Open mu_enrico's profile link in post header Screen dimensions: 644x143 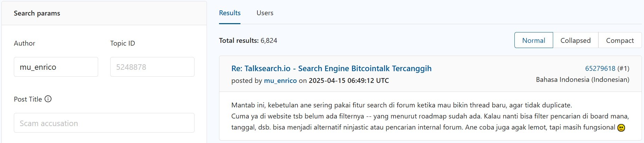(x=280, y=80)
